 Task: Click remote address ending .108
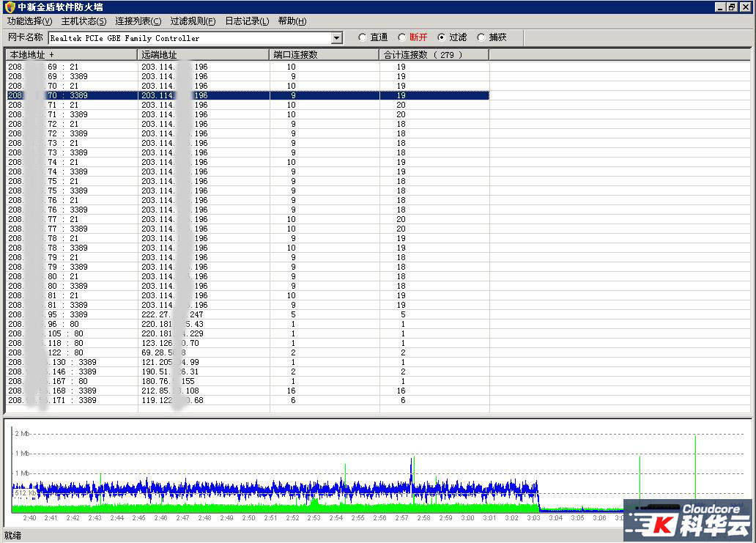click(170, 391)
